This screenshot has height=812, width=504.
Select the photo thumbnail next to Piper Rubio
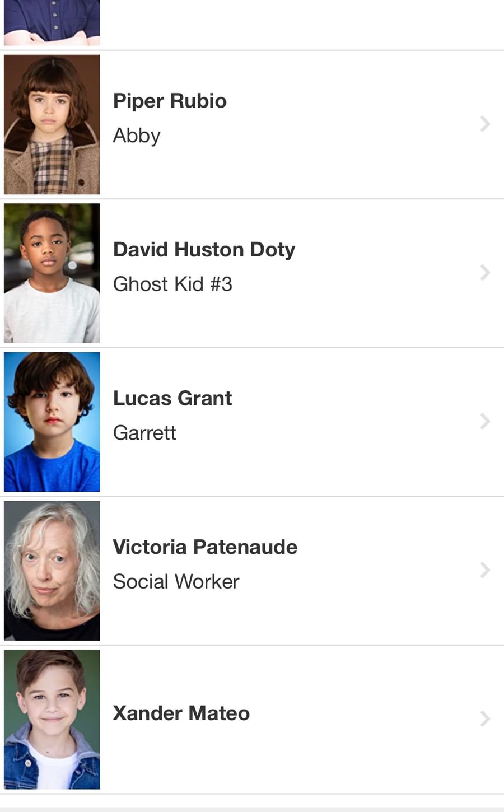[x=52, y=124]
